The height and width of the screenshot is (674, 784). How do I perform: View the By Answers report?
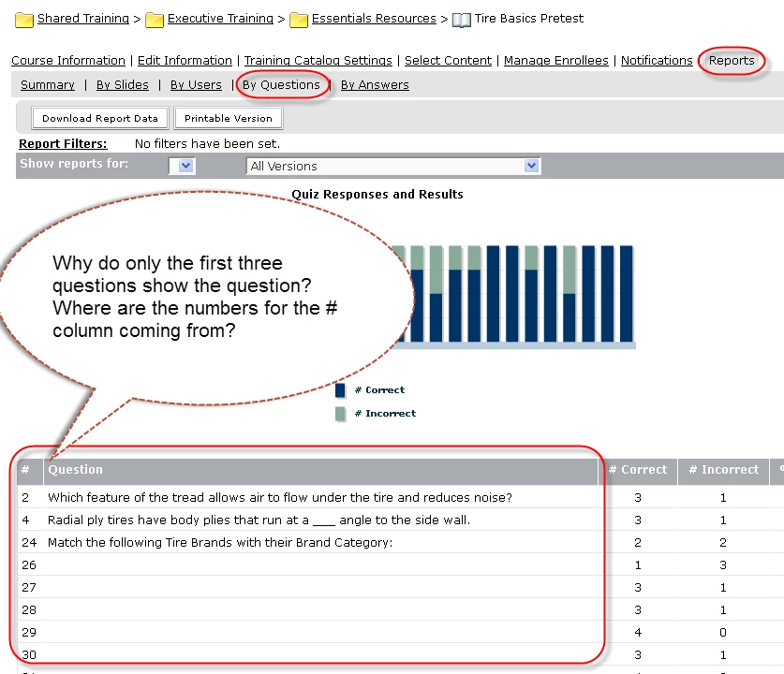click(x=375, y=85)
